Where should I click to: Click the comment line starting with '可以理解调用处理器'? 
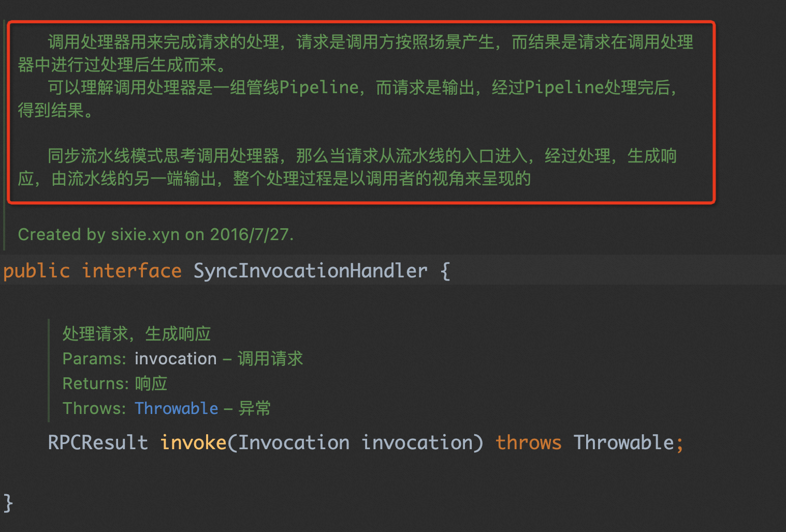click(x=362, y=87)
